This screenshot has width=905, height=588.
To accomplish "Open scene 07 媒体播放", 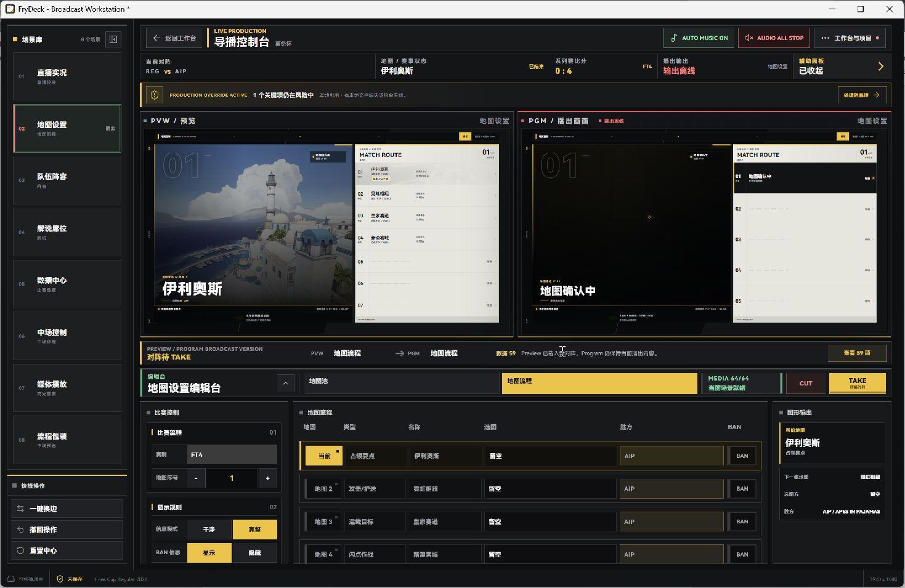I will pyautogui.click(x=67, y=388).
